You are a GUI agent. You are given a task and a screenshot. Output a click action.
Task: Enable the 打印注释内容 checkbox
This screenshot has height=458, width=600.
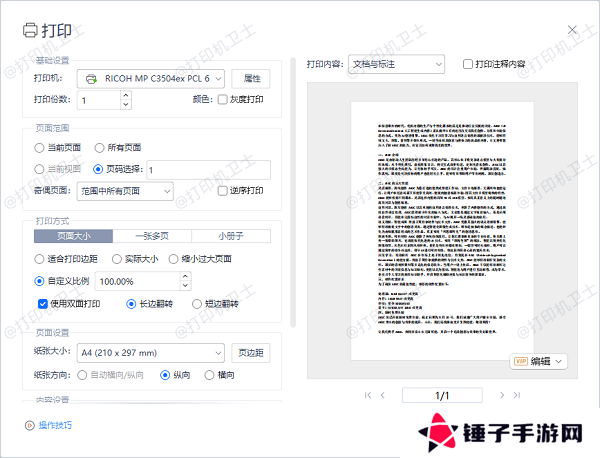pos(468,64)
